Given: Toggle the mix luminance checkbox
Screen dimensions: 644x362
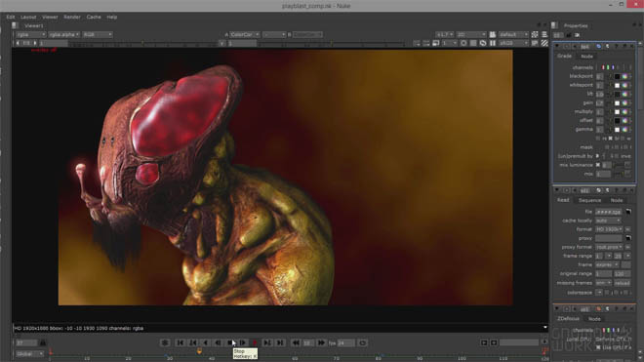Looking at the screenshot, I should [x=598, y=165].
